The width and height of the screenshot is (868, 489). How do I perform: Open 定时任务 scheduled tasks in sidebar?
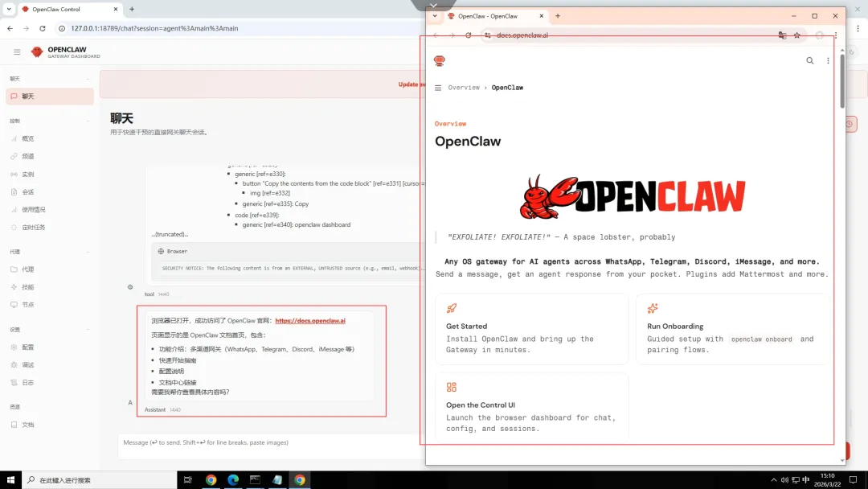(50, 227)
